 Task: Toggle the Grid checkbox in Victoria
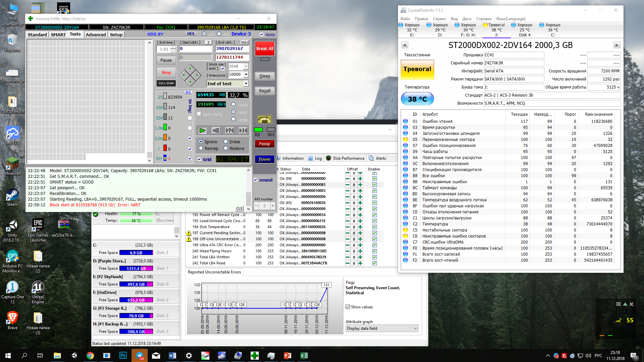click(199, 159)
